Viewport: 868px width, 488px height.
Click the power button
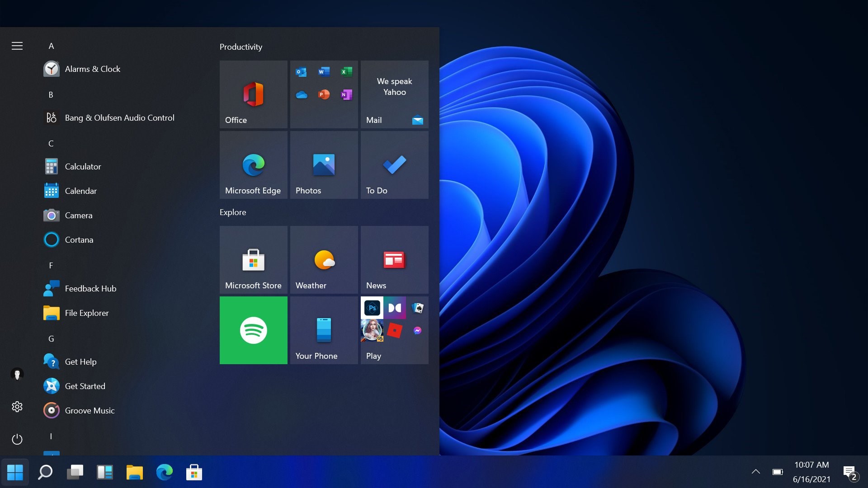point(17,439)
